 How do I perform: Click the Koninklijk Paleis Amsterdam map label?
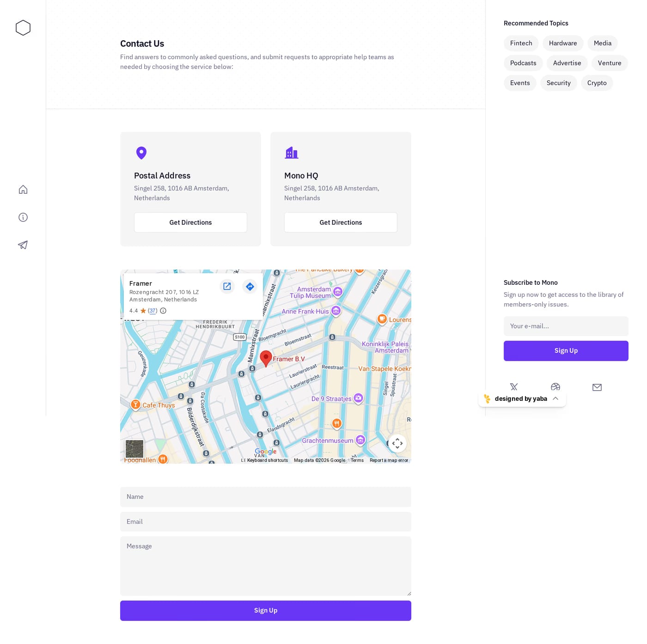click(x=385, y=347)
